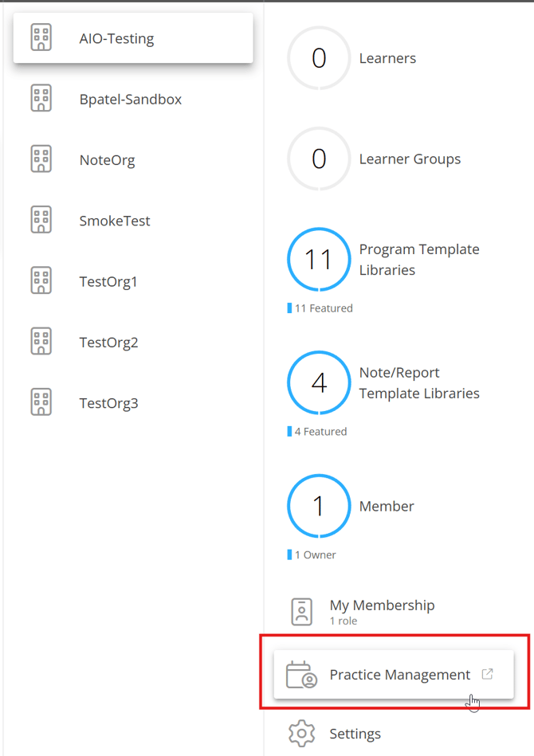Click the SmokeTest building icon

click(41, 221)
